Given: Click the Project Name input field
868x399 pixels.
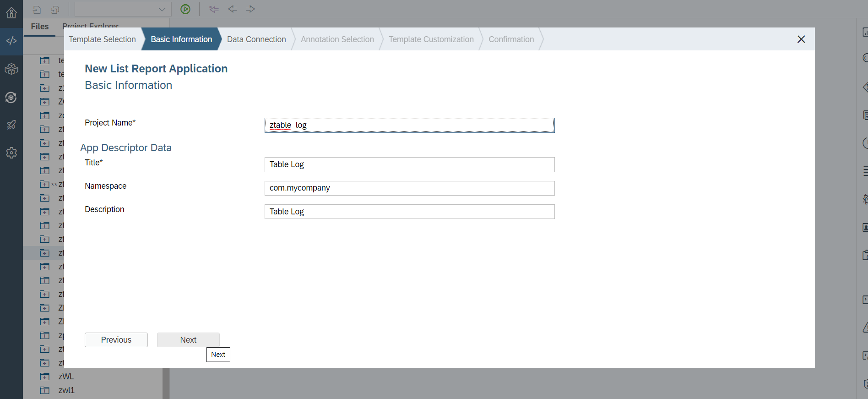Looking at the screenshot, I should (x=409, y=125).
